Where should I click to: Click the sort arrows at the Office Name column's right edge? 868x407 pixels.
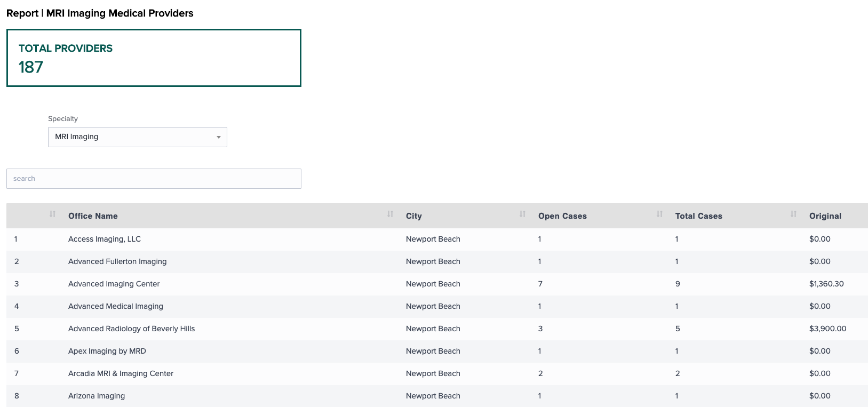point(390,214)
